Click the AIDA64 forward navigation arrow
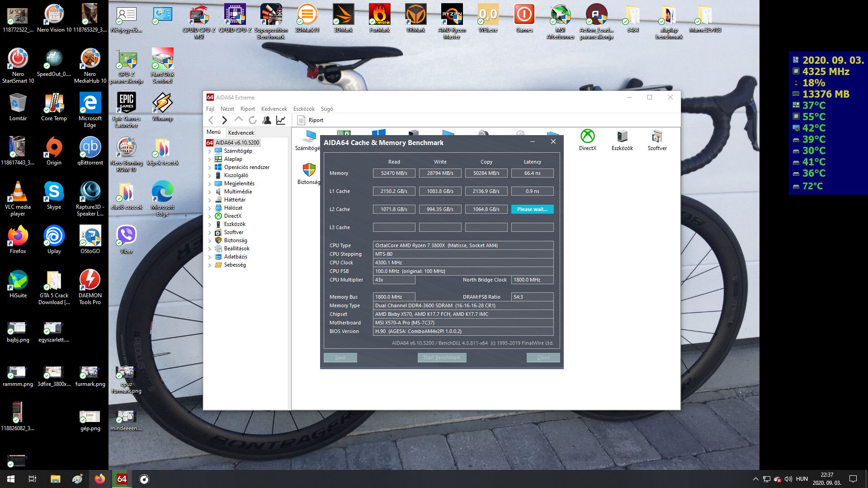The image size is (868, 488). (224, 120)
